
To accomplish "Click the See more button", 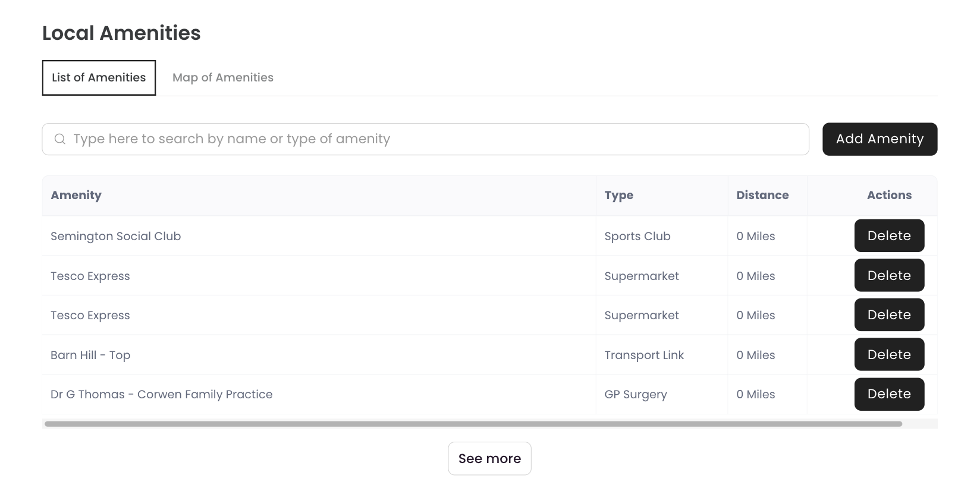I will pos(489,458).
